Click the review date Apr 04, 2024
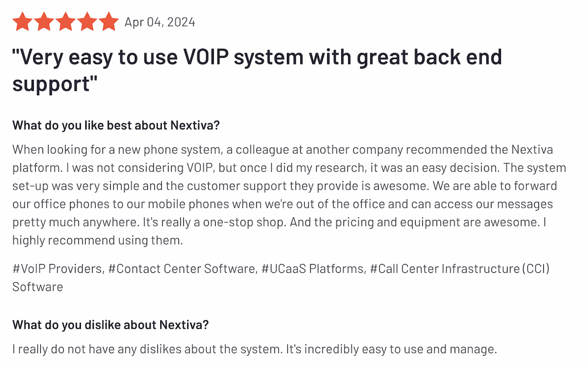The height and width of the screenshot is (368, 588). click(x=159, y=23)
